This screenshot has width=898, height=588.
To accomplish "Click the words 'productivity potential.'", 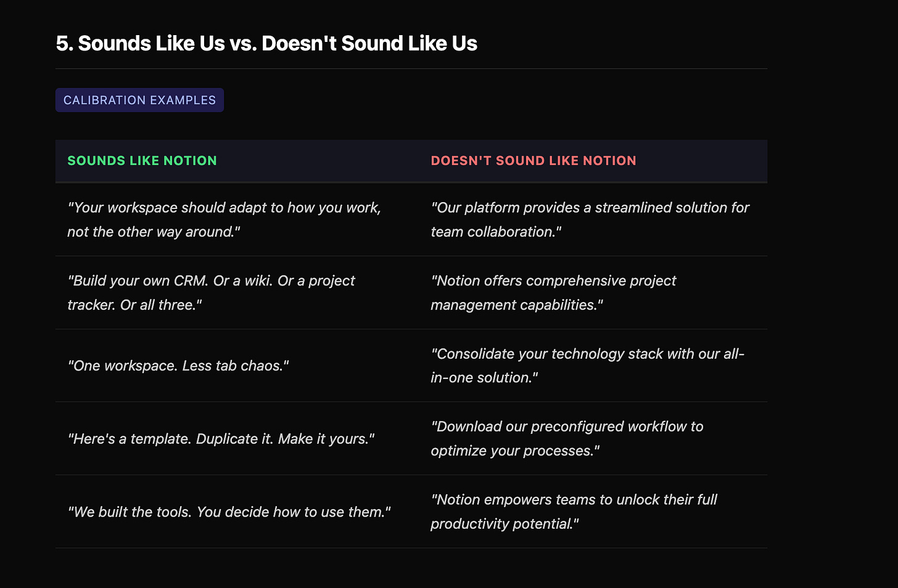I will tap(505, 524).
